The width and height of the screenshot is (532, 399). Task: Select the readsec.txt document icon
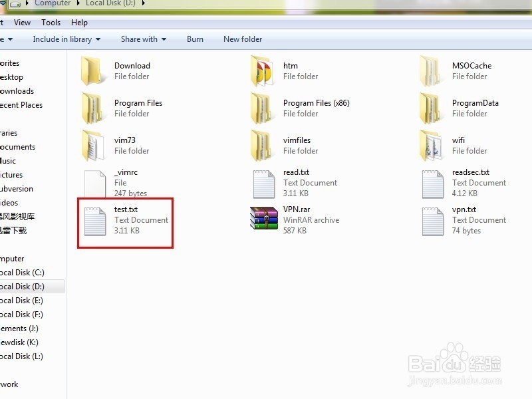[433, 184]
